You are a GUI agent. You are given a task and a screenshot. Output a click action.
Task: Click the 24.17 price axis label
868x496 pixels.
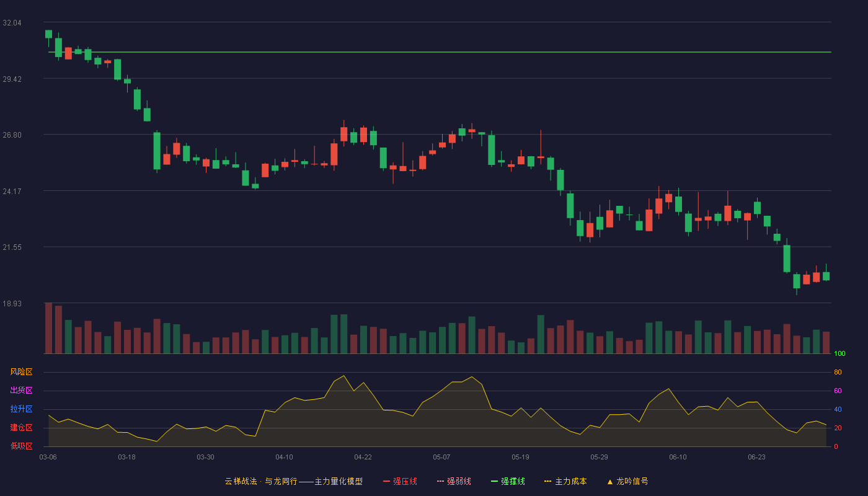12,192
